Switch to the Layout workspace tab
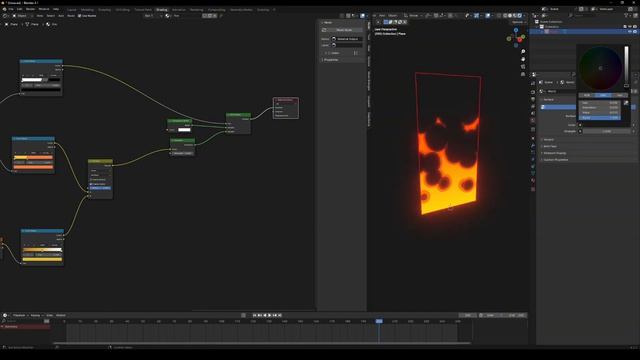640x360 pixels. (72, 9)
